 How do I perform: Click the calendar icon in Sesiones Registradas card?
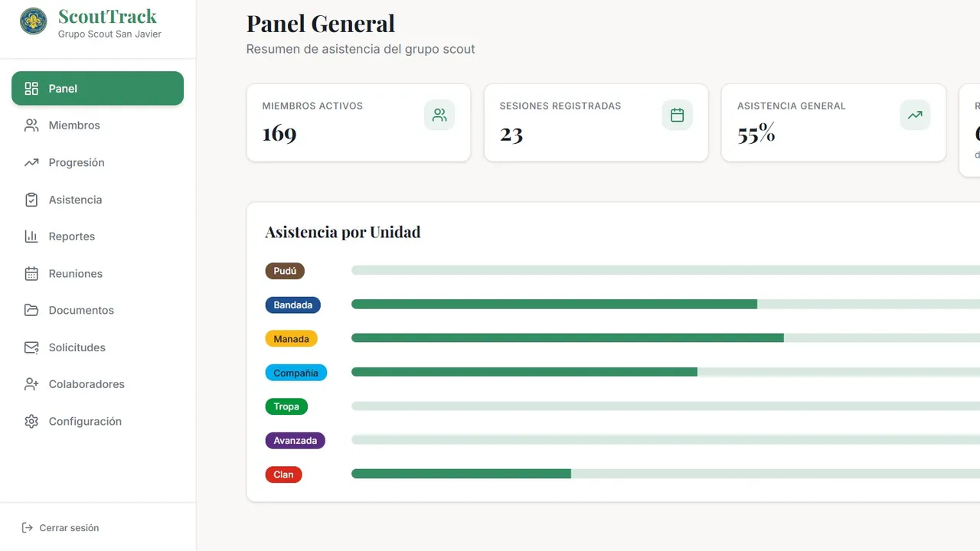pyautogui.click(x=677, y=115)
